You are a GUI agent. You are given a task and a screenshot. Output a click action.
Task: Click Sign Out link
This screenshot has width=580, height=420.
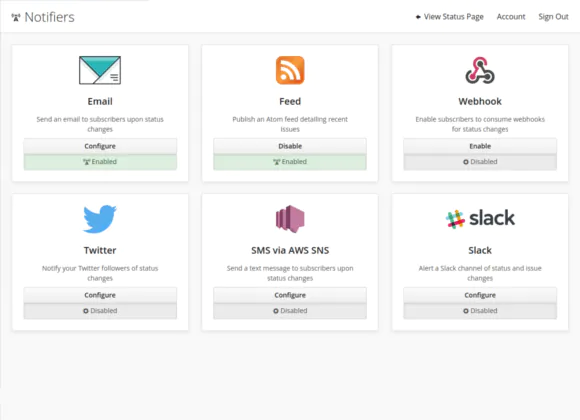(x=553, y=17)
